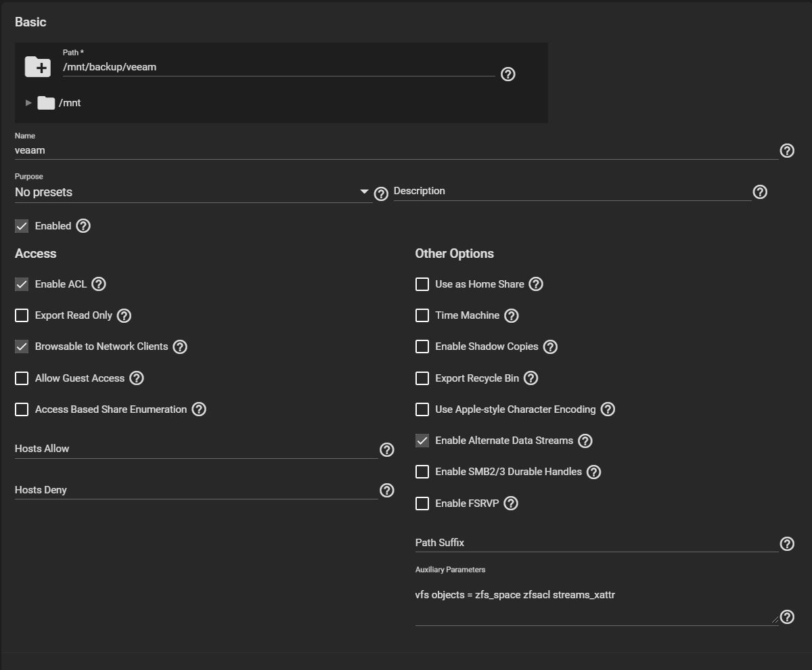812x670 pixels.
Task: Open the Purpose dropdown showing No presets
Action: 193,192
